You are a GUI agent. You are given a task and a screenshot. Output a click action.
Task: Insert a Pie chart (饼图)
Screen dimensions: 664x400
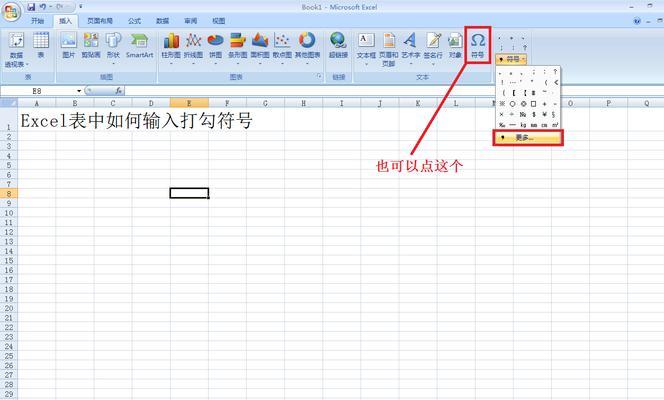pos(215,49)
